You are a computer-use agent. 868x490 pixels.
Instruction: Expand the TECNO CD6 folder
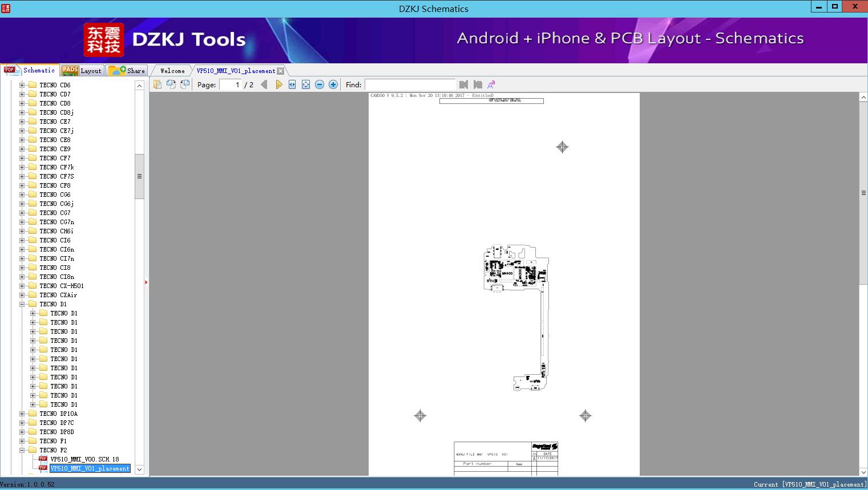[x=22, y=85]
